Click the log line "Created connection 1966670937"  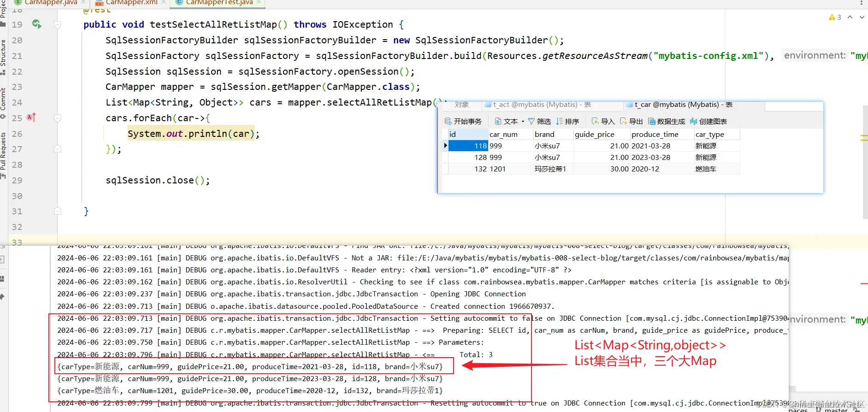306,306
